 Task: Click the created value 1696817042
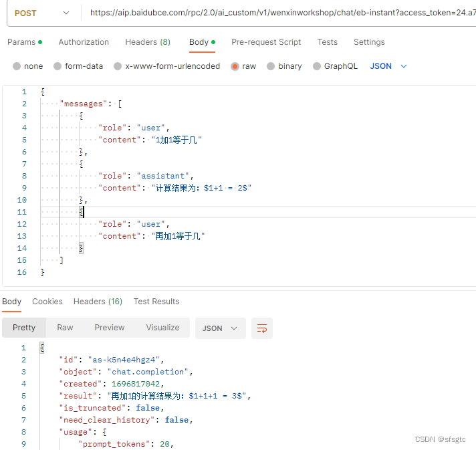136,384
